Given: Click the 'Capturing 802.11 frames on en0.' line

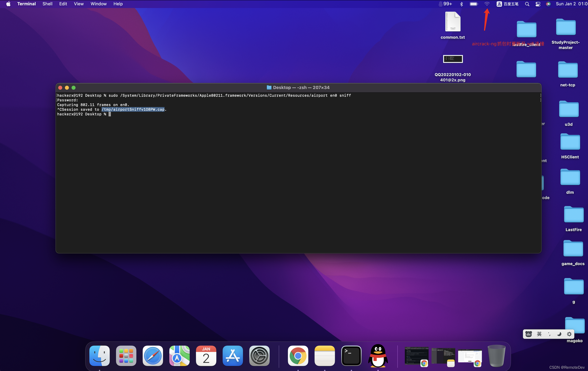Looking at the screenshot, I should [93, 105].
